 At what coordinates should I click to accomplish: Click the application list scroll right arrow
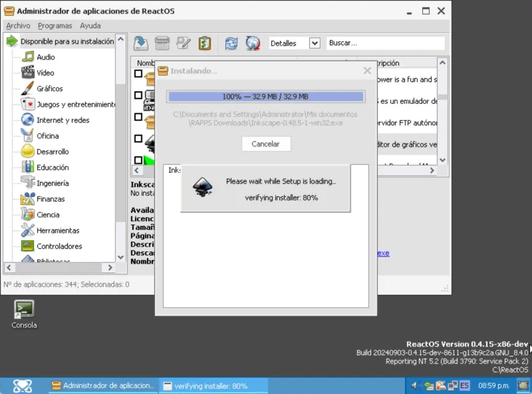pyautogui.click(x=432, y=170)
